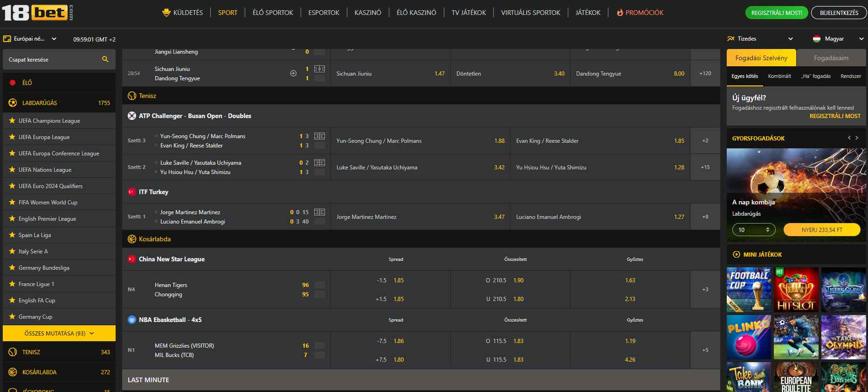Click tennis icon next to TENISZ sidebar item
The height and width of the screenshot is (392, 868).
(13, 352)
